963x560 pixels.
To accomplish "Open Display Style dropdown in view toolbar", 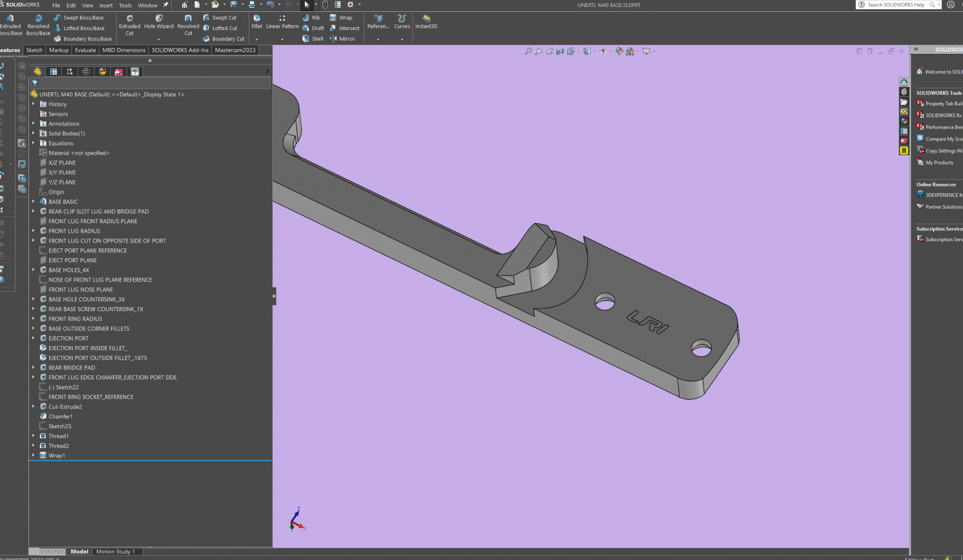I will [x=595, y=51].
